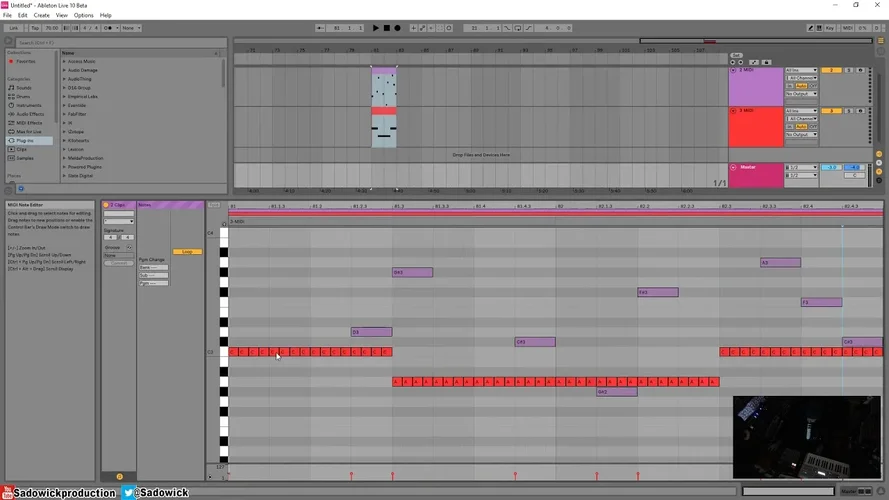Select Favorites collection with red dot
Viewport: 889px width, 500px height.
click(26, 61)
